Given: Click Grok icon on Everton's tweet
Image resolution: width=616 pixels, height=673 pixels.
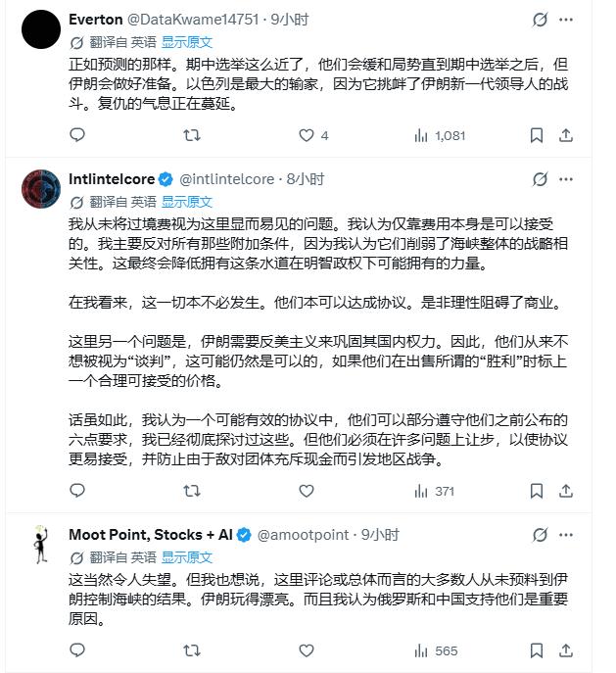Looking at the screenshot, I should (x=540, y=20).
